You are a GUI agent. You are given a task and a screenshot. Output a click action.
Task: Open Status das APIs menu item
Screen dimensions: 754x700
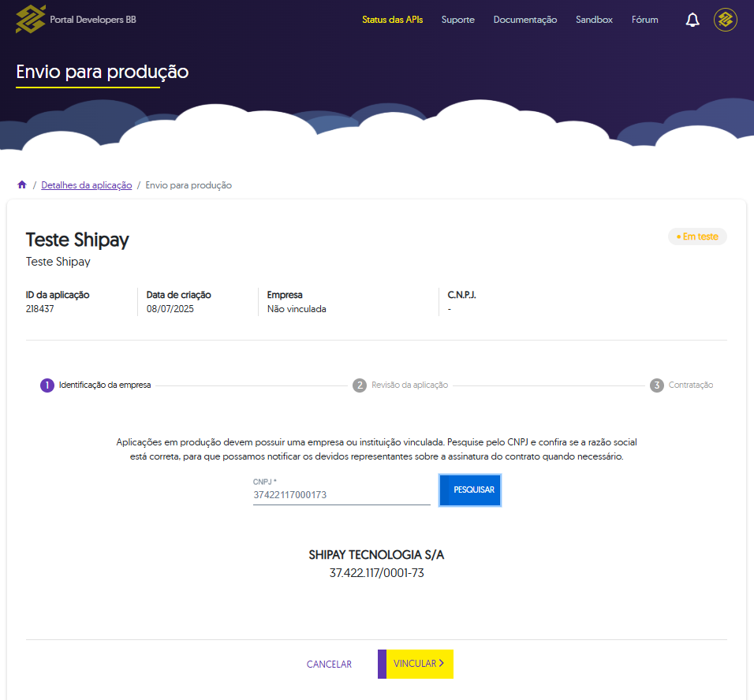(393, 20)
